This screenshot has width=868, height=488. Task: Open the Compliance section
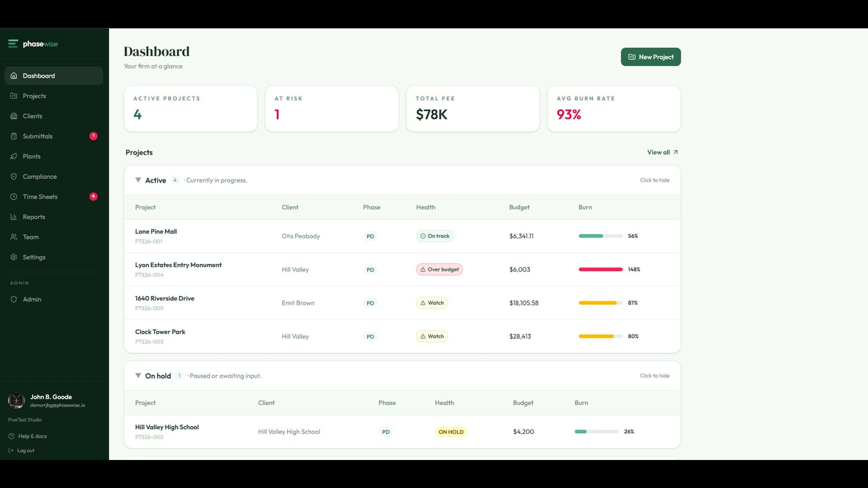[54, 177]
